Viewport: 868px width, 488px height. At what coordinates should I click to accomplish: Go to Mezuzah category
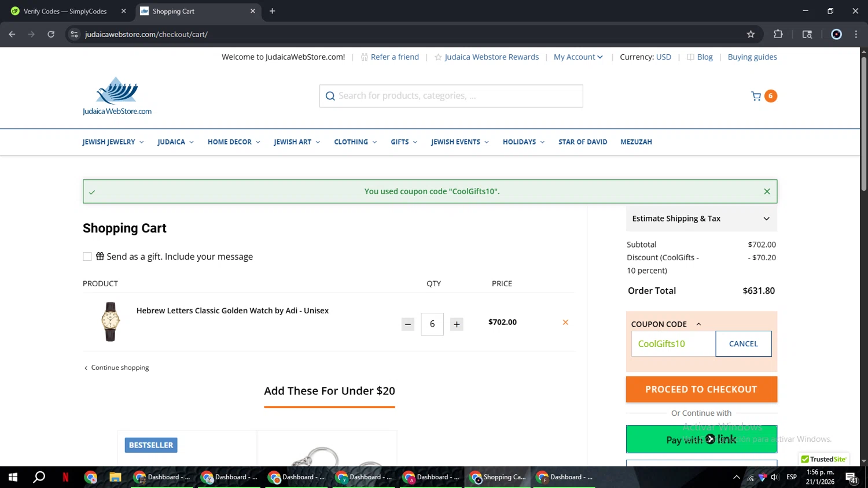pos(636,142)
